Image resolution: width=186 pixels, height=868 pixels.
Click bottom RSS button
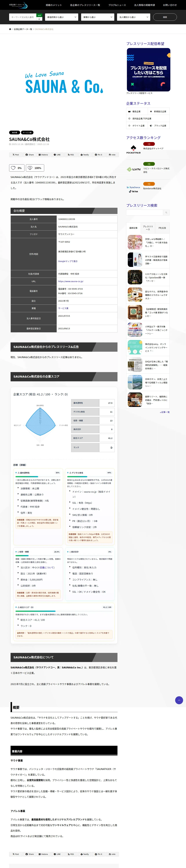(x=71, y=854)
